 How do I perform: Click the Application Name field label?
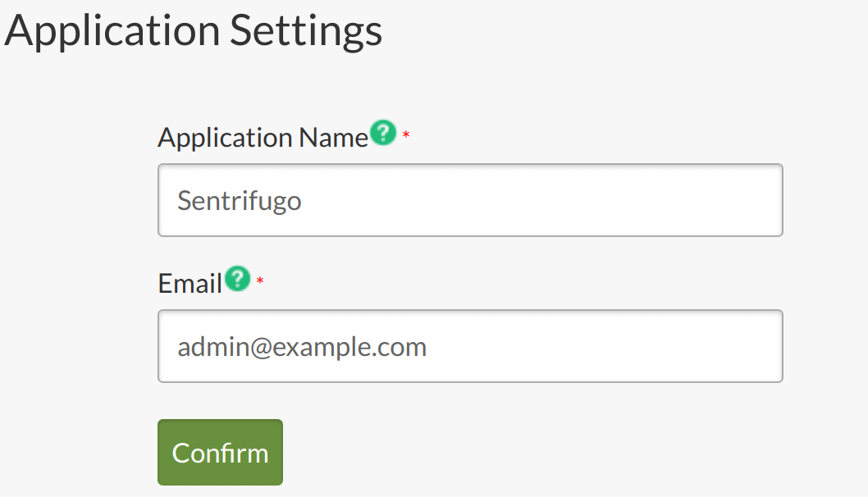(x=263, y=137)
